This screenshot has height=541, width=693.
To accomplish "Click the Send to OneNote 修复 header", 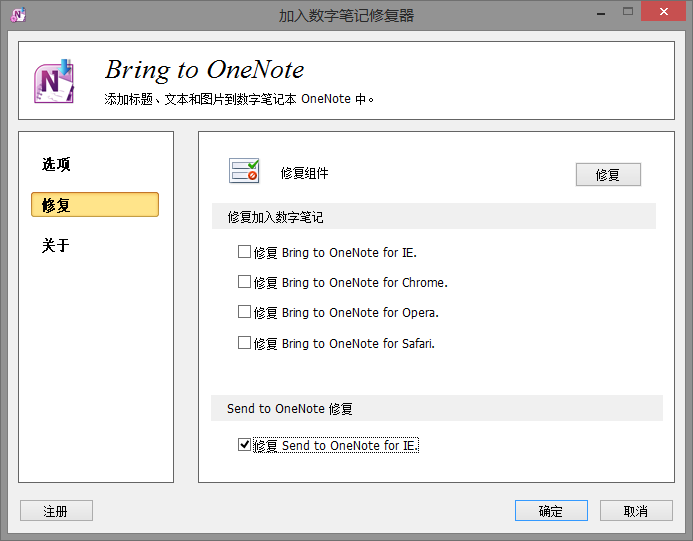I will point(437,408).
